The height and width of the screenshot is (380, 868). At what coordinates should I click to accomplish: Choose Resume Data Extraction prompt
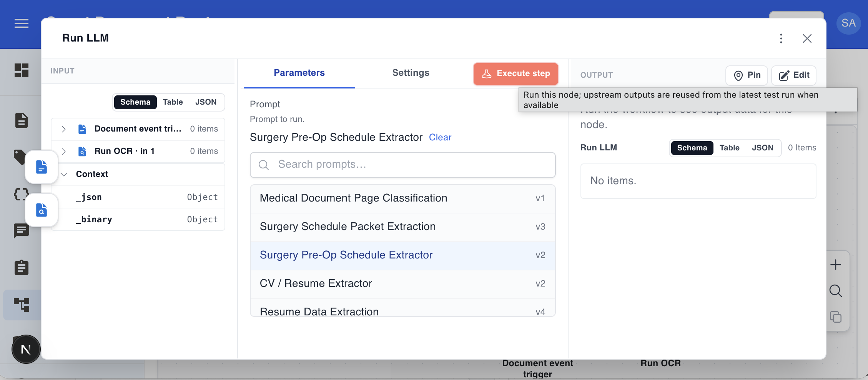point(403,308)
